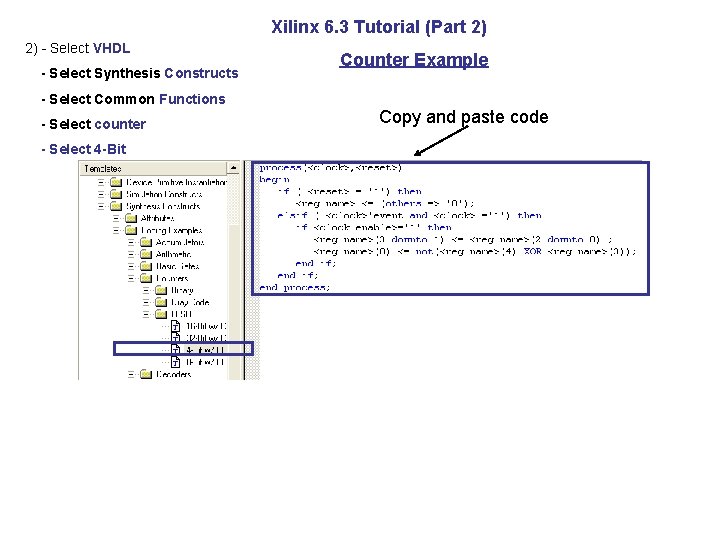Click the XOR assignment code line
This screenshot has width=720, height=540.
point(475,251)
